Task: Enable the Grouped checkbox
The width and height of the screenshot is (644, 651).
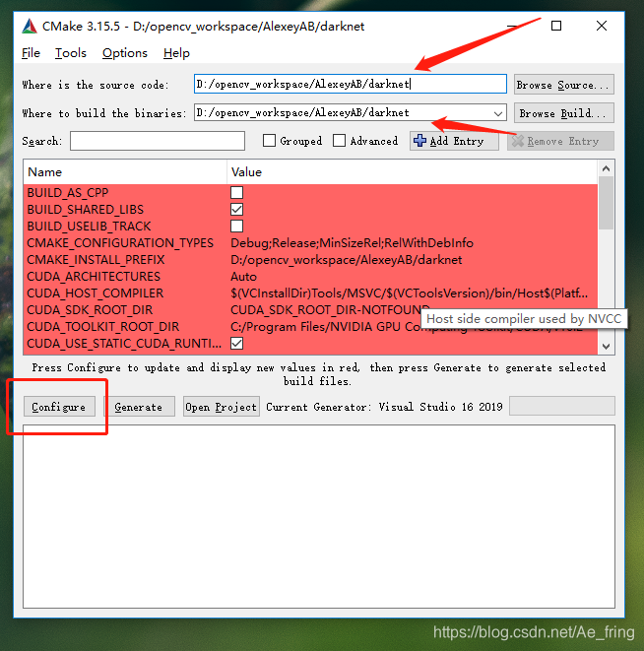Action: click(269, 141)
